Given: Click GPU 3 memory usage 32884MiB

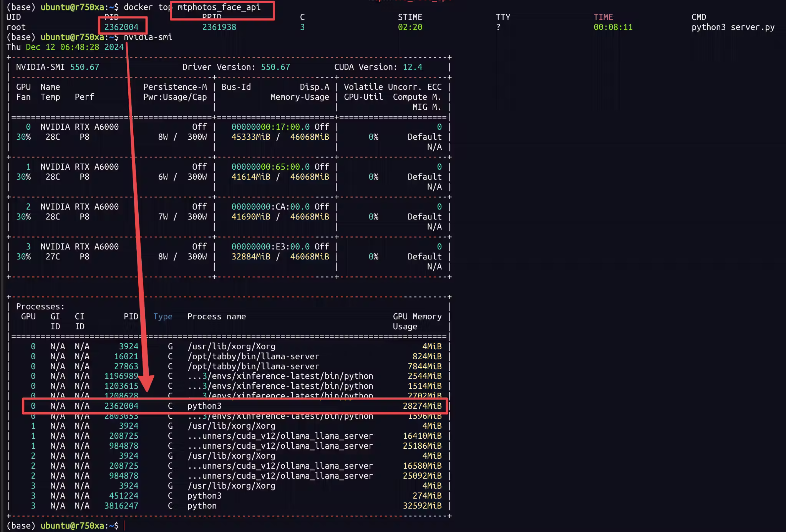Looking at the screenshot, I should coord(250,256).
